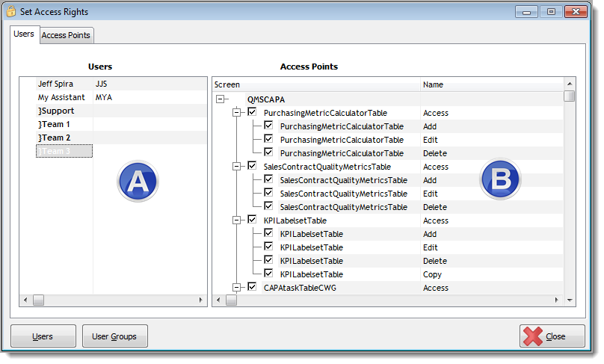Click the Users button at bottom
This screenshot has width=604, height=364.
pos(43,336)
